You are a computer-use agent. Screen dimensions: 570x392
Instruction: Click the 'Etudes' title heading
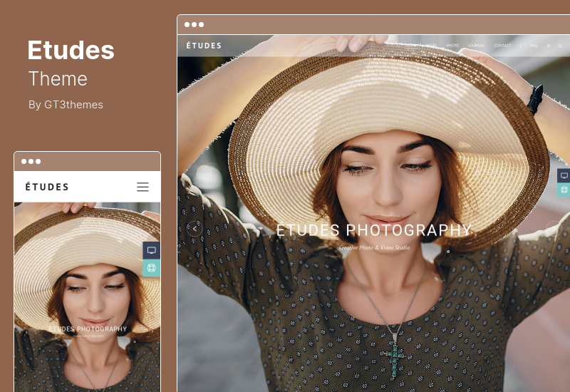point(71,50)
